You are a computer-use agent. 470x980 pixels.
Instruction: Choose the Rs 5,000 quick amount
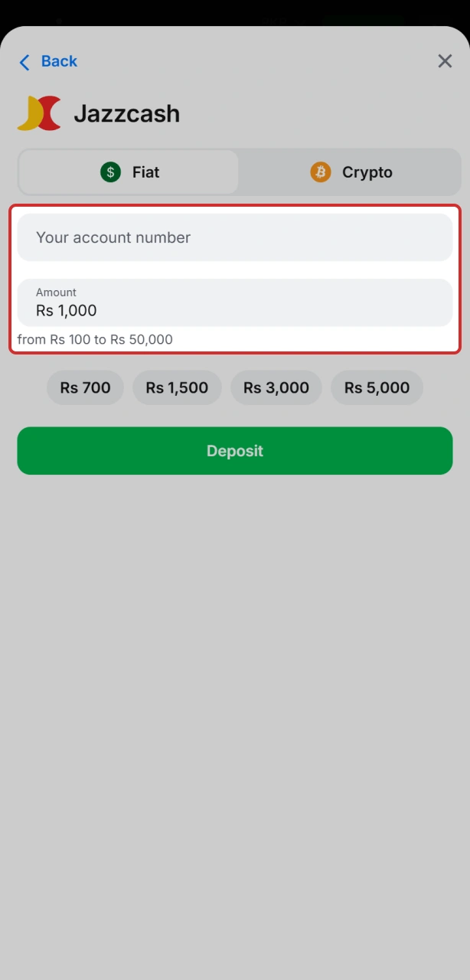click(x=377, y=387)
